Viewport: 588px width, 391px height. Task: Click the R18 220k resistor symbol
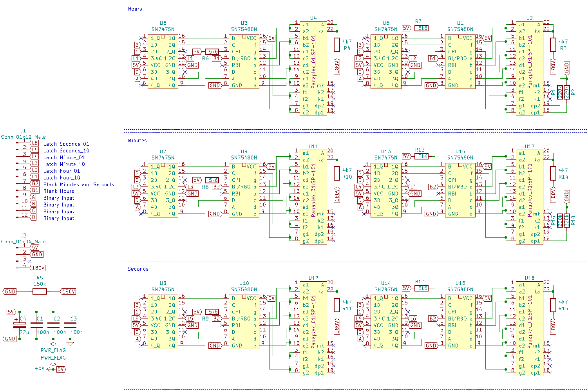pos(566,221)
